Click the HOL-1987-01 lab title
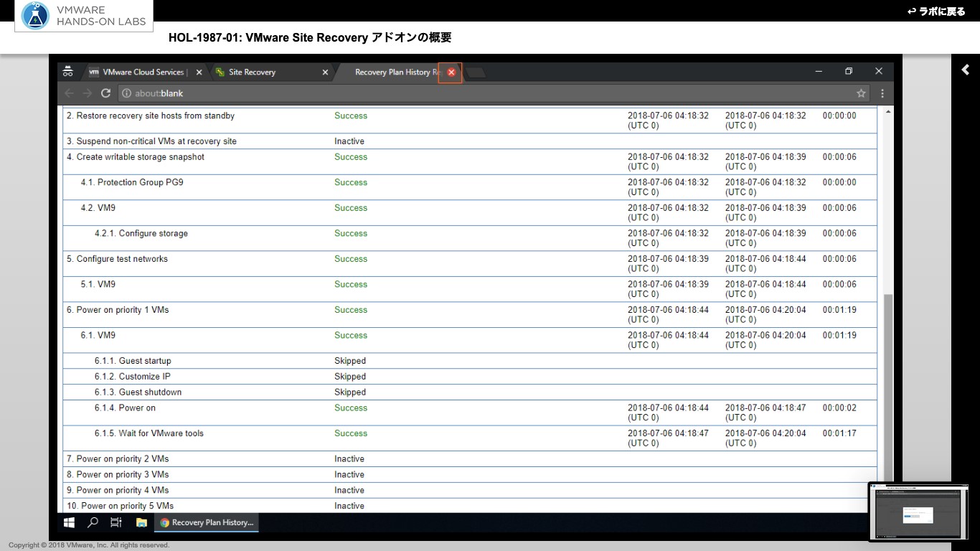 [x=310, y=37]
